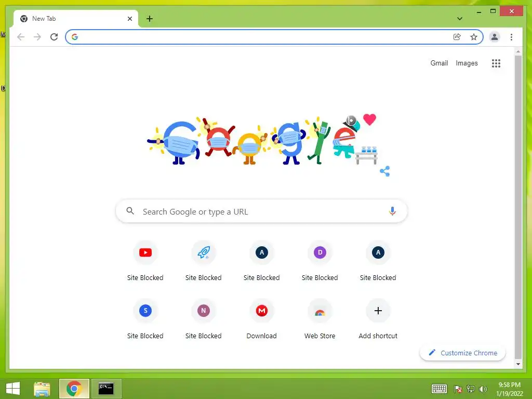The height and width of the screenshot is (399, 532).
Task: Open the Chrome three-dot menu
Action: point(511,37)
